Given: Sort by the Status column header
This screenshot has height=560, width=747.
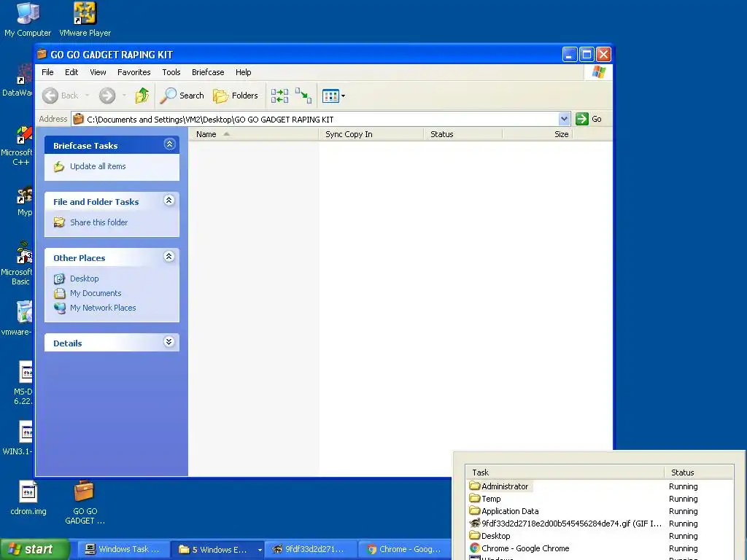Looking at the screenshot, I should [462, 134].
